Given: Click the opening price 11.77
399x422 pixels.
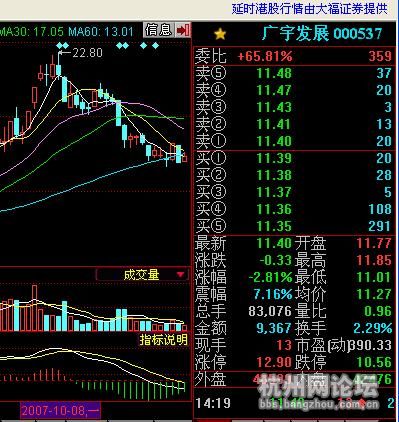Looking at the screenshot, I should coord(374,243).
